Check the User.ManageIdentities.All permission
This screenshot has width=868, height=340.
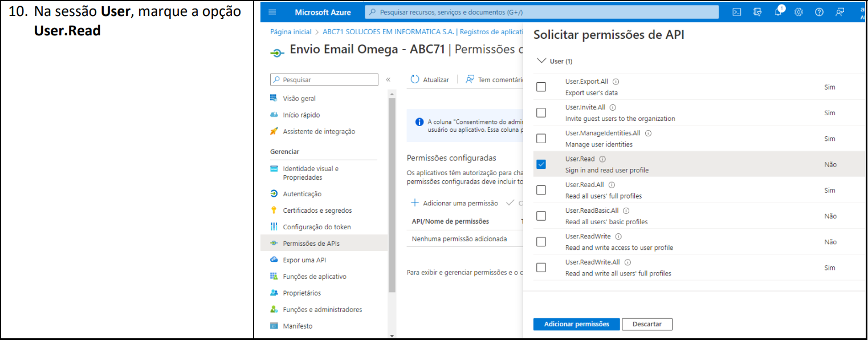(541, 139)
